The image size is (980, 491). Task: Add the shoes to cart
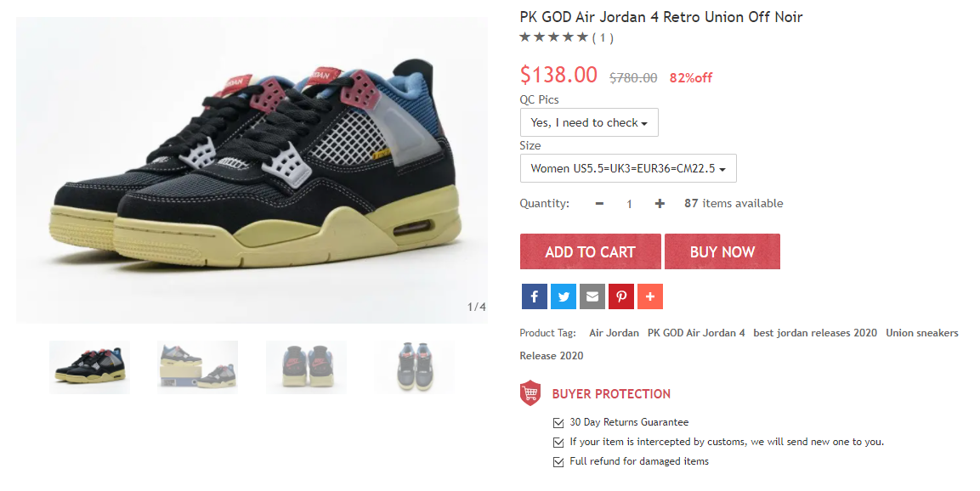pos(590,251)
